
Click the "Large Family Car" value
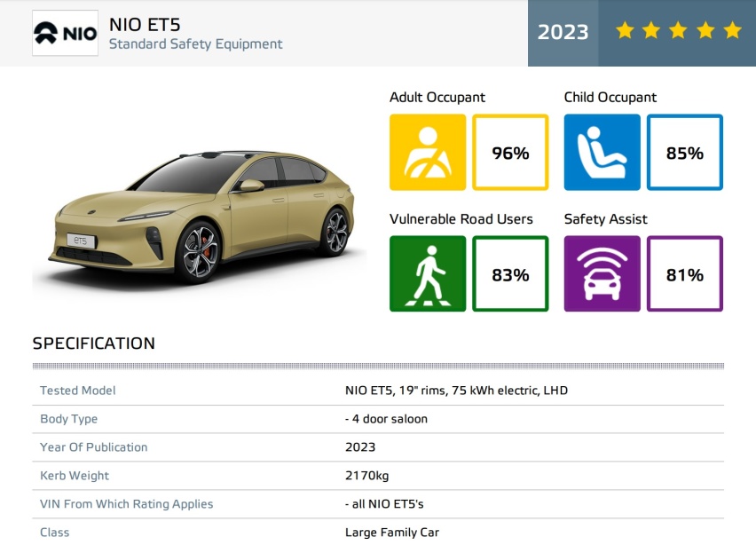tap(392, 533)
